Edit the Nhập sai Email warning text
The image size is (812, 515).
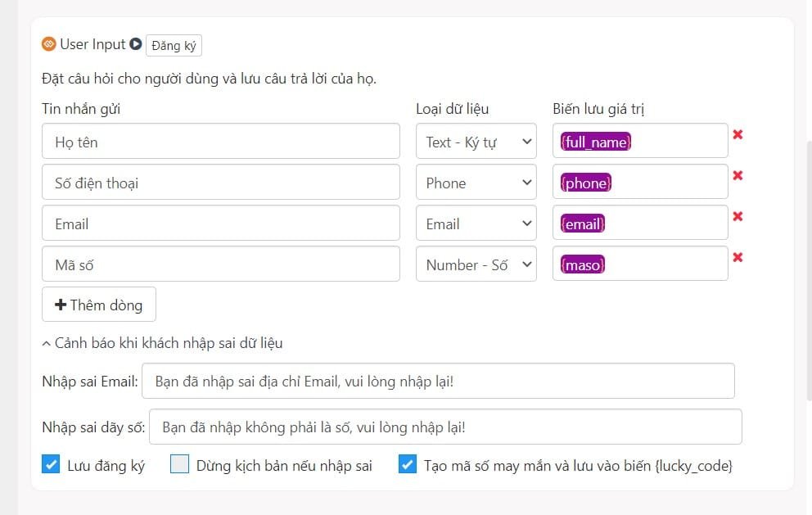coord(438,381)
